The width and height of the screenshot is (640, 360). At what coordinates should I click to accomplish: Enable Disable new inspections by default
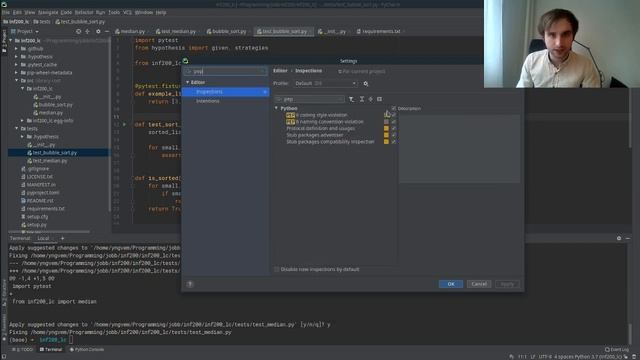(277, 269)
